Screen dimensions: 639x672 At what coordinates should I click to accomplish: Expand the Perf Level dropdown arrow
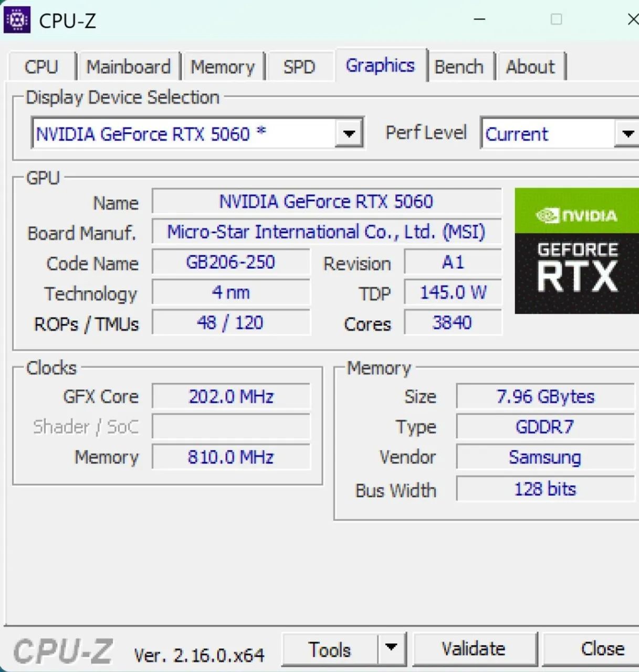(627, 133)
